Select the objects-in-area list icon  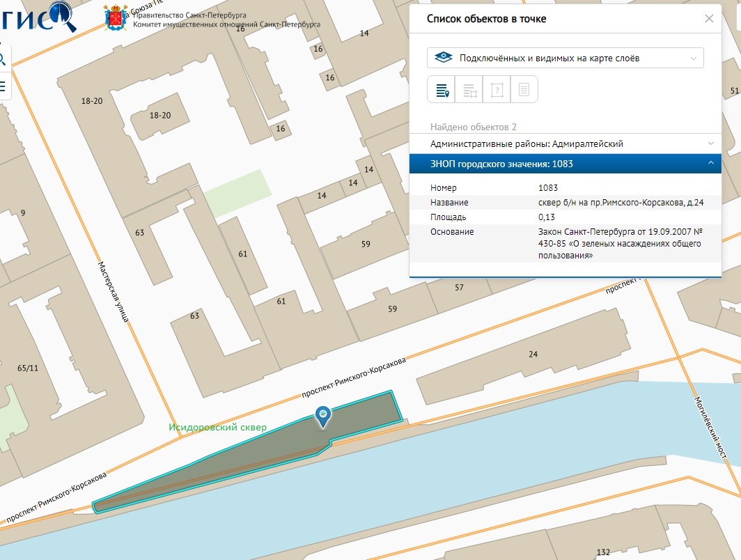469,90
